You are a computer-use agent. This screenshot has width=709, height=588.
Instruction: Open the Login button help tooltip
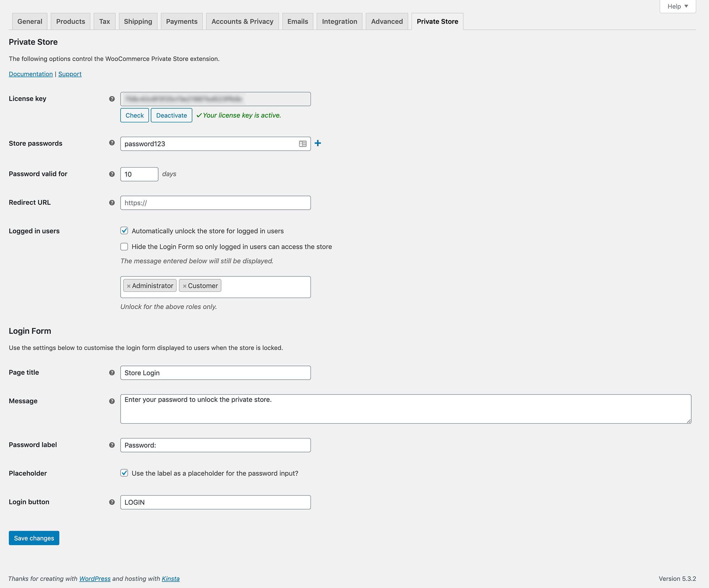coord(112,502)
